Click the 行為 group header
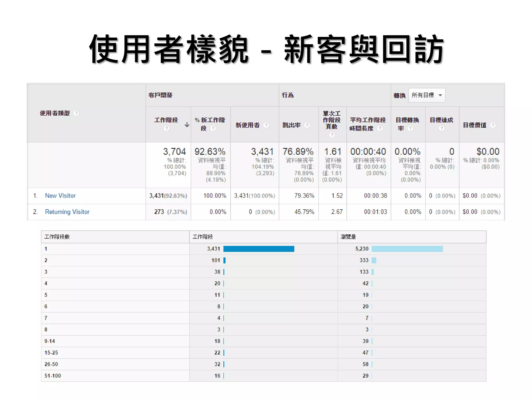 click(288, 95)
